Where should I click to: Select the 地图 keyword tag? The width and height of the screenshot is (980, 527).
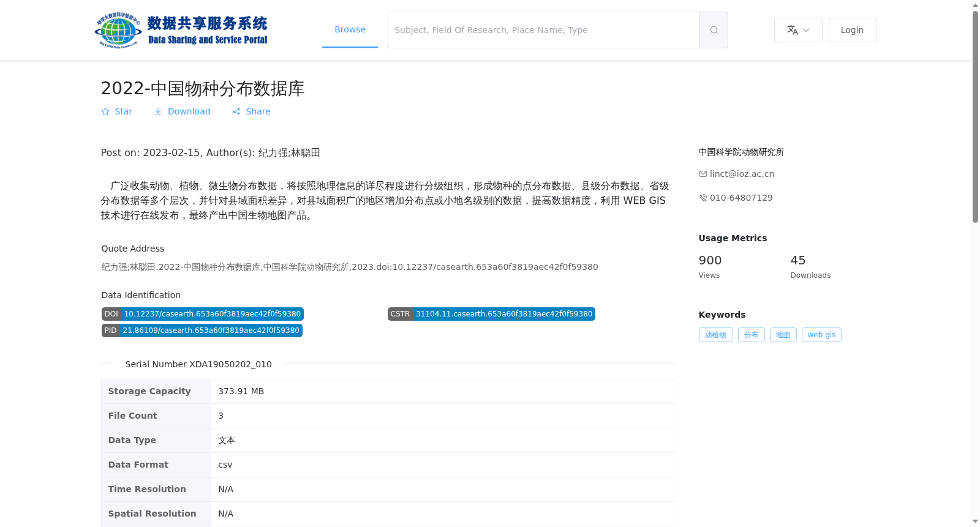pyautogui.click(x=783, y=335)
